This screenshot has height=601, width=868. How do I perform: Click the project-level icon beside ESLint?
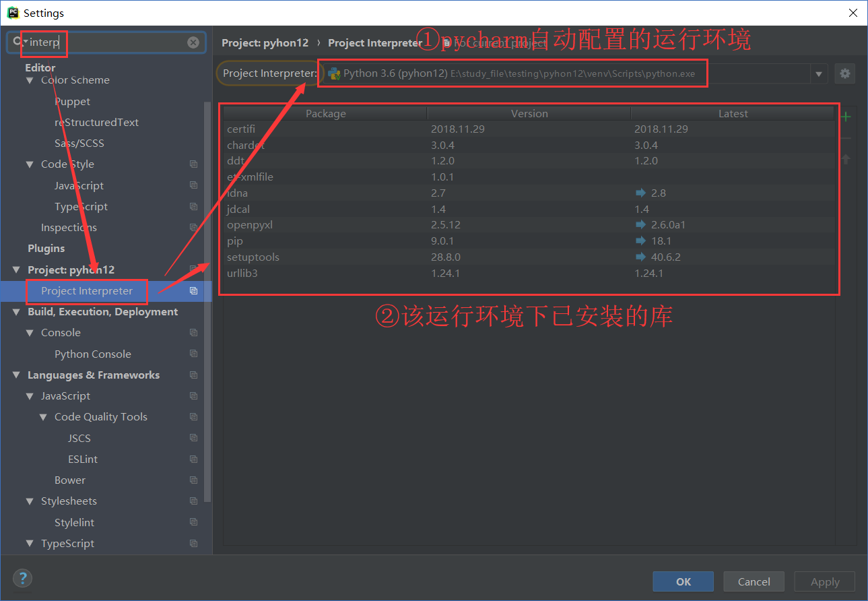point(193,459)
